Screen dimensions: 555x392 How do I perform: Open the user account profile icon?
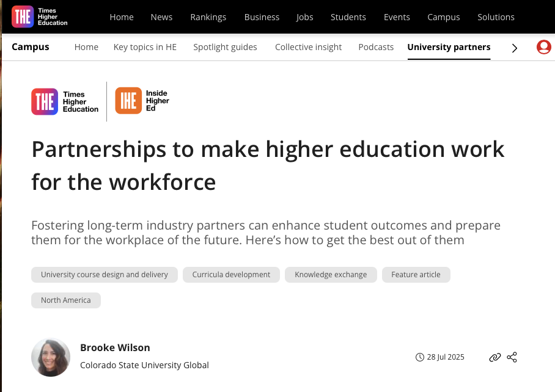[x=543, y=47]
